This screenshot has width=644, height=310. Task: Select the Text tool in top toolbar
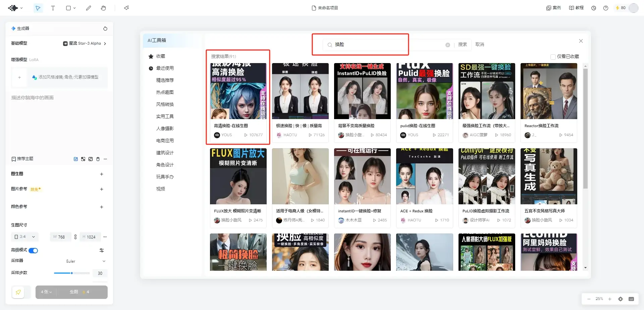click(53, 8)
